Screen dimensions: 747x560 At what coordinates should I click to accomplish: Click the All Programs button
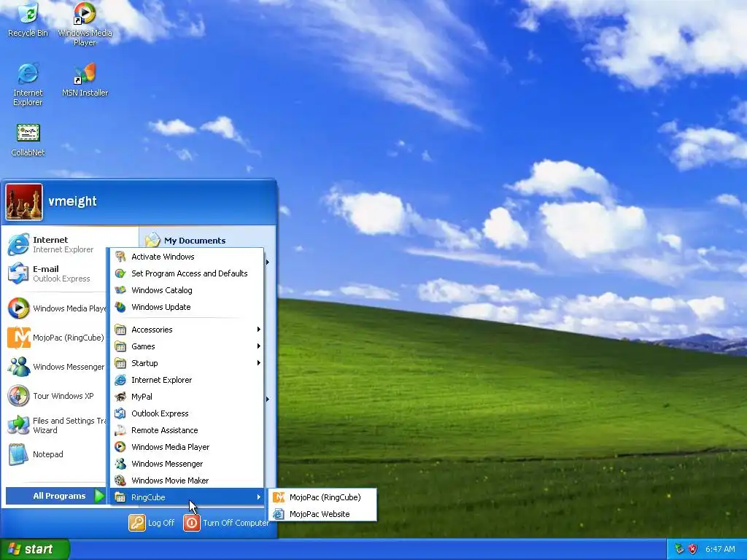pyautogui.click(x=55, y=496)
